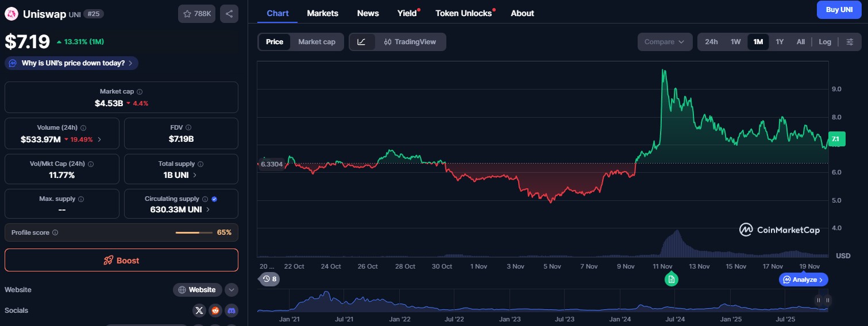Open 'Why is UNI's price down today?'
This screenshot has width=868, height=326.
[x=71, y=63]
